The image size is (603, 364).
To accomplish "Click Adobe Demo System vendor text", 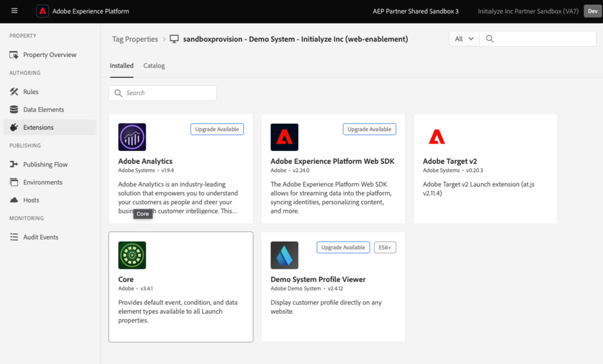I will point(296,288).
